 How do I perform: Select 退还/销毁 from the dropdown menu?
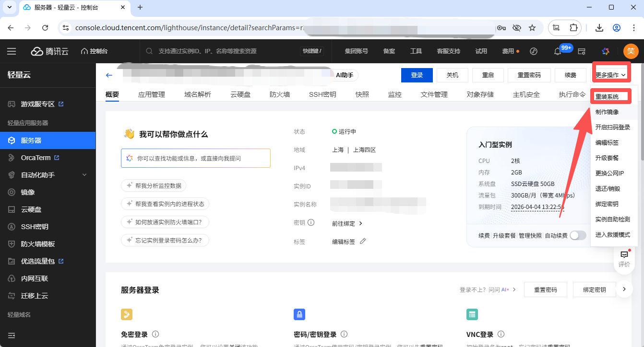pos(608,189)
